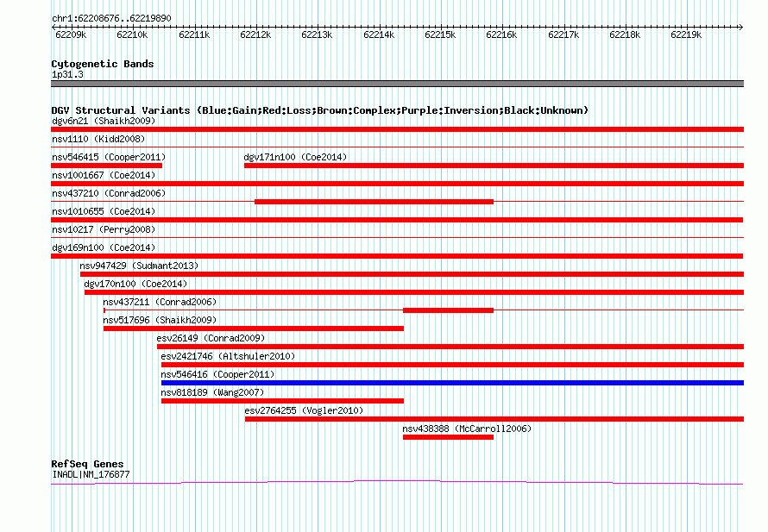This screenshot has width=768, height=532.
Task: Click the red bar under nsv517696
Action: pos(254,329)
